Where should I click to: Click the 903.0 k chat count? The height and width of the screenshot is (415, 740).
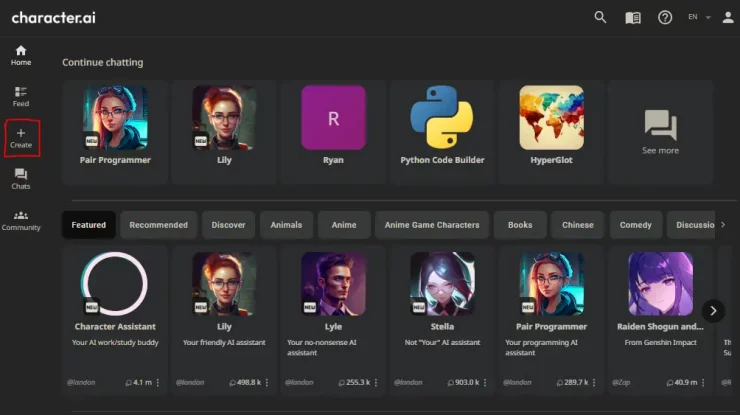(x=463, y=382)
